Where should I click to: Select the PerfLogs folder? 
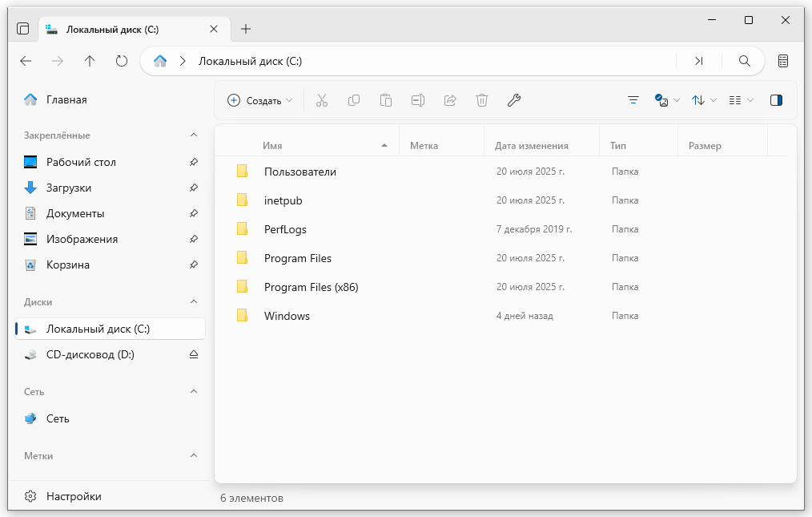click(501, 229)
